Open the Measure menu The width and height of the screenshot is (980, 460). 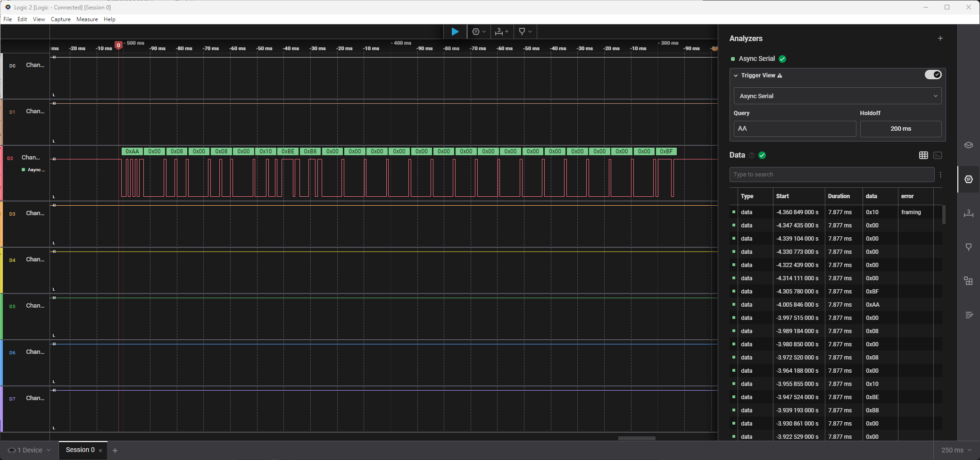tap(87, 19)
